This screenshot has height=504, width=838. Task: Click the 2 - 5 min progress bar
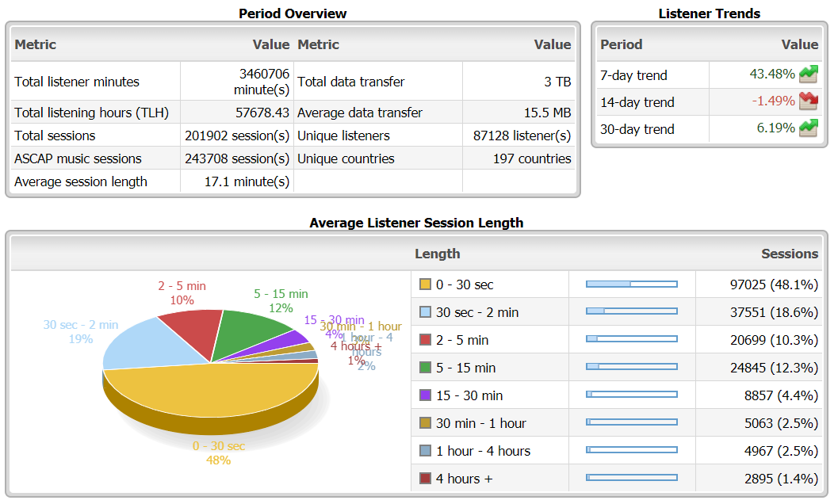pos(632,339)
